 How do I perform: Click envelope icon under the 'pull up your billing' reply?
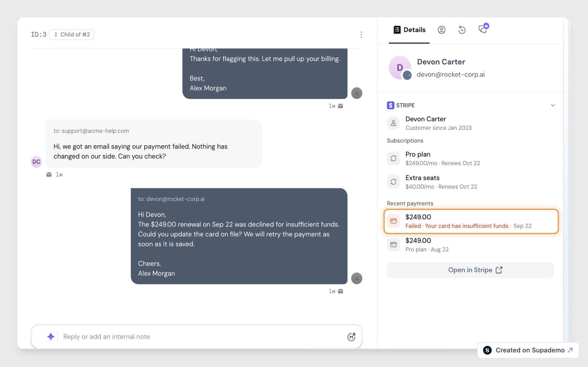[341, 106]
